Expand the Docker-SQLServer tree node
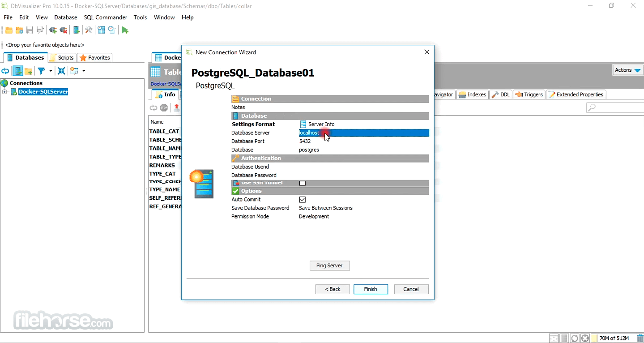 4,92
